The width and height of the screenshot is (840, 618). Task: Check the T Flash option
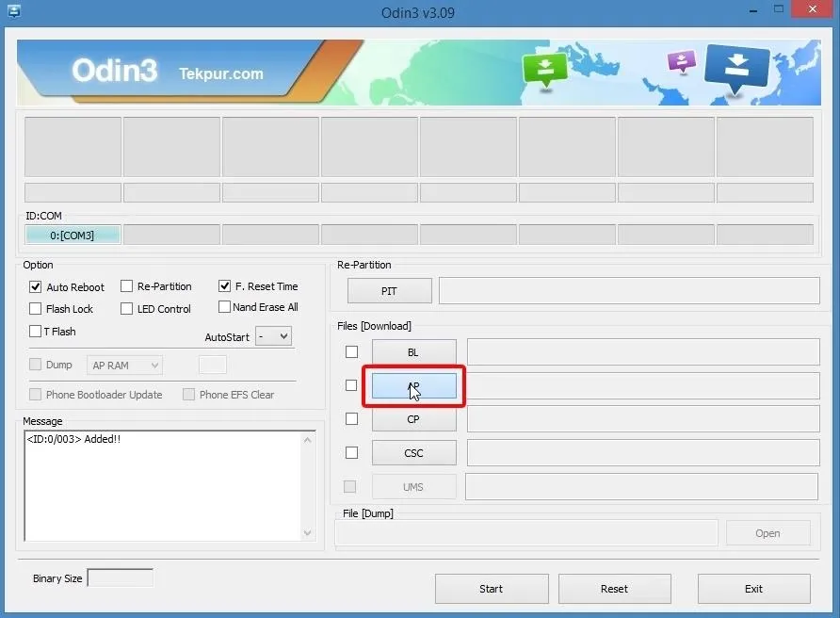tap(36, 332)
